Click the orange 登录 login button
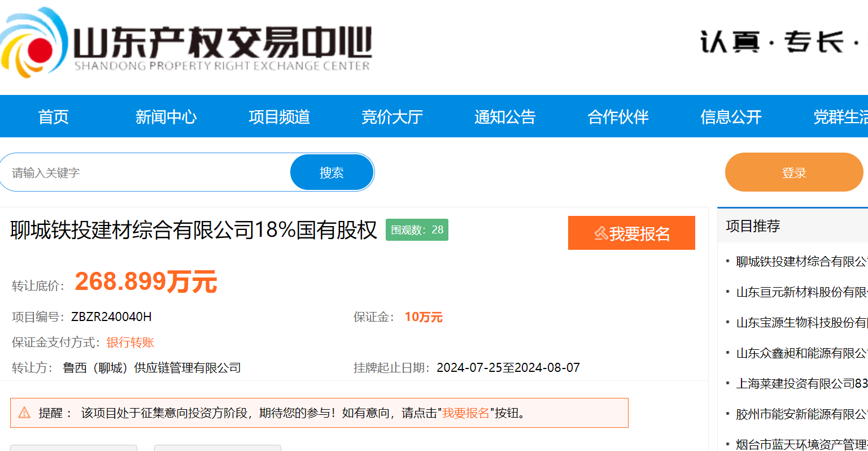Screen dimensions: 868x451 (794, 172)
